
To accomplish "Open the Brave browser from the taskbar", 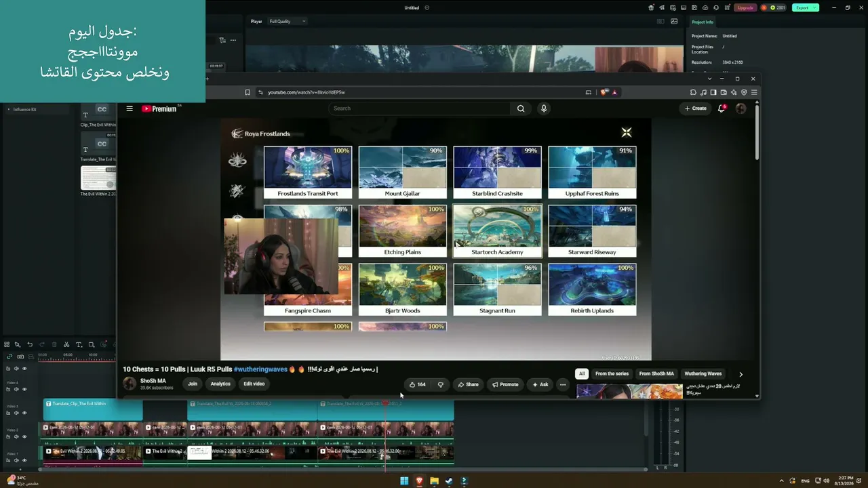I will (x=419, y=481).
